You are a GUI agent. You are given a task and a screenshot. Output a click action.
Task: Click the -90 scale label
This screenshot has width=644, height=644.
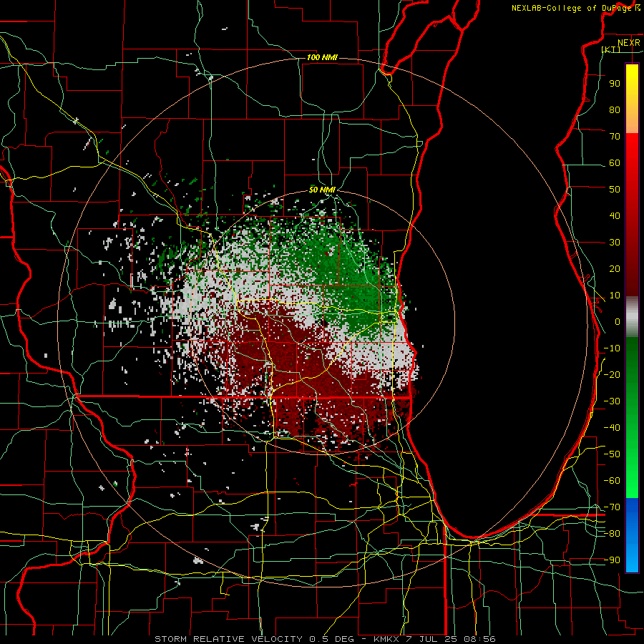coord(612,560)
